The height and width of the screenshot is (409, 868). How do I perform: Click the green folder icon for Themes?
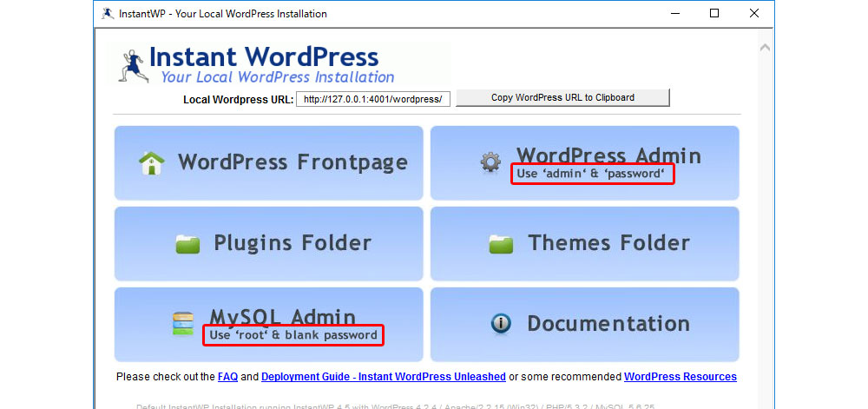[x=501, y=243]
